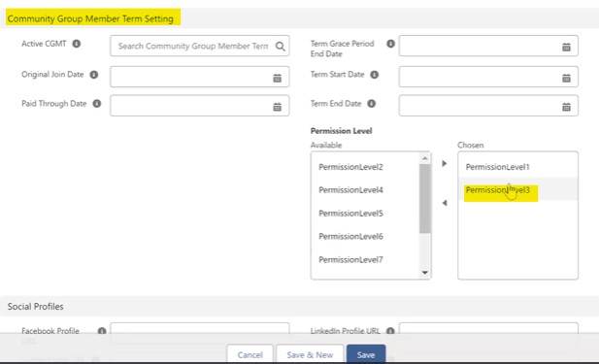The image size is (599, 364).
Task: Click right arrow to move permission to Chosen
Action: pos(444,163)
